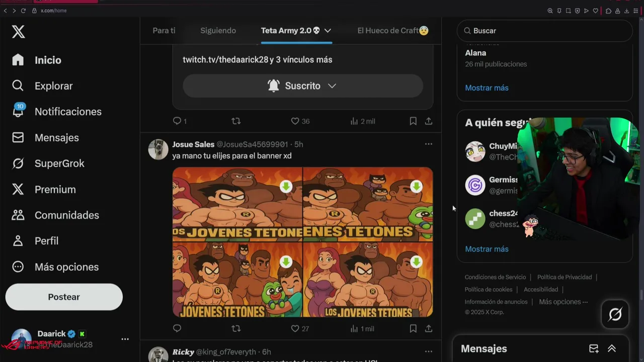
Task: Switch to El Hueco de Craft tab
Action: click(x=393, y=31)
